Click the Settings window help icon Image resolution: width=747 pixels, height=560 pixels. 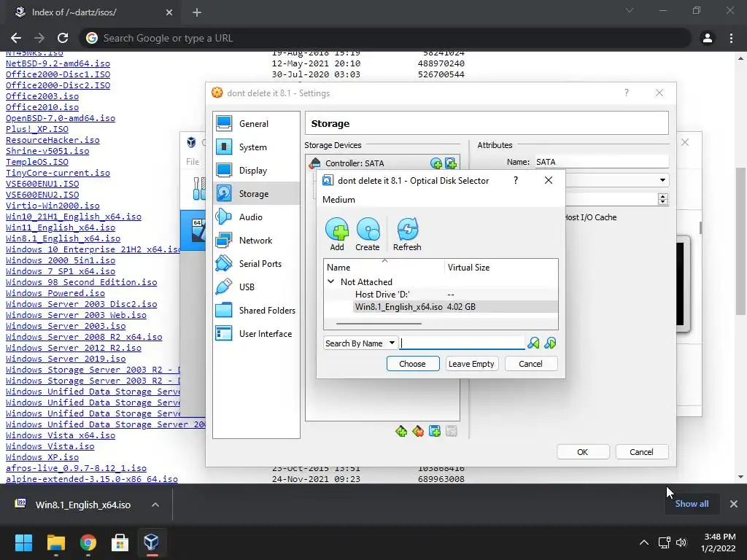627,93
